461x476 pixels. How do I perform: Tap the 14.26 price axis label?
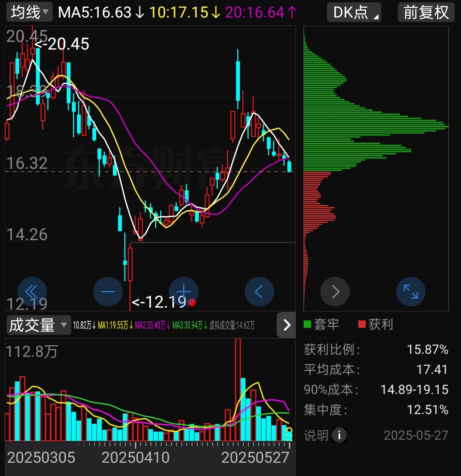click(27, 234)
